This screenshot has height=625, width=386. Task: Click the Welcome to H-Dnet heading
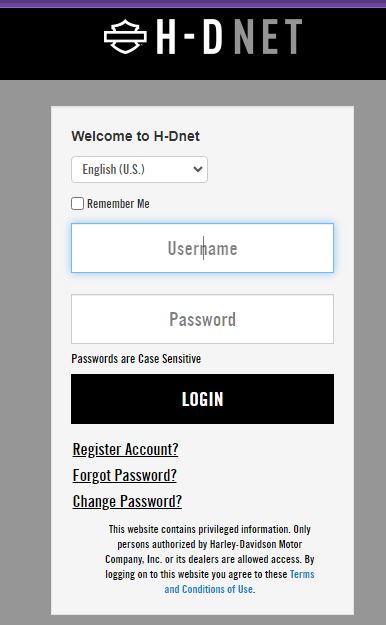[x=135, y=136]
